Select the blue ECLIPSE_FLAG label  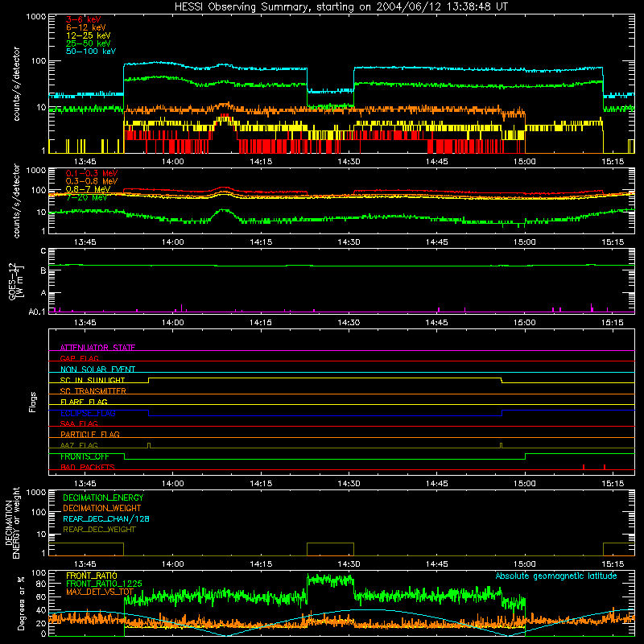[x=88, y=413]
